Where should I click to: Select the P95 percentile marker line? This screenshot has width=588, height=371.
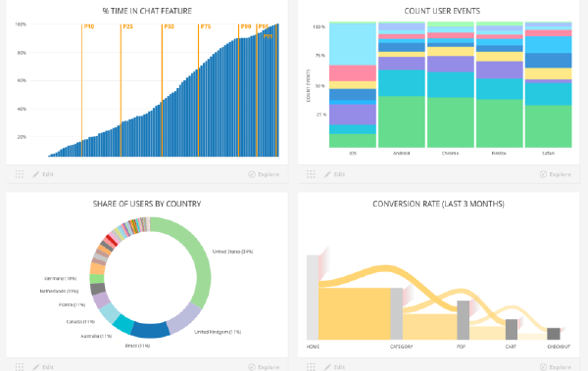[x=257, y=90]
